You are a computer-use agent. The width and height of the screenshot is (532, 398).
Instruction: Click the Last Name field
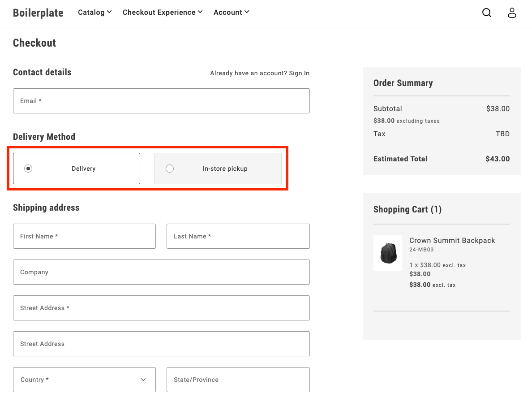click(x=238, y=236)
